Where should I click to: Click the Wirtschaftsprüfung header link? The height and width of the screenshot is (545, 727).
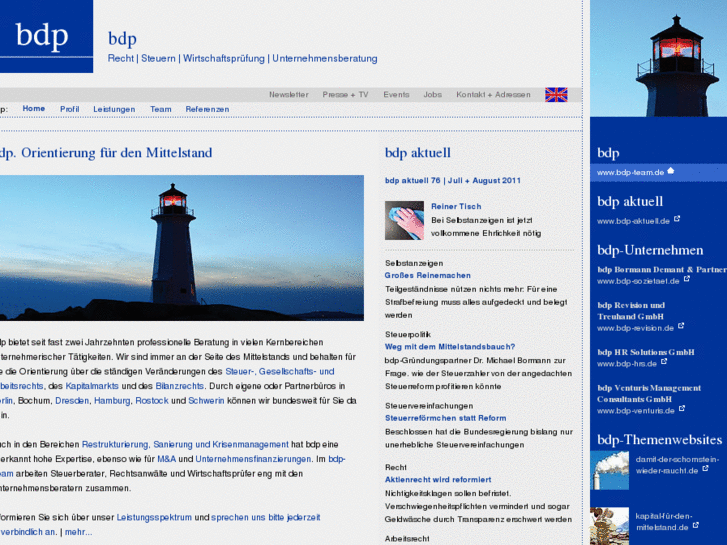[x=223, y=58]
